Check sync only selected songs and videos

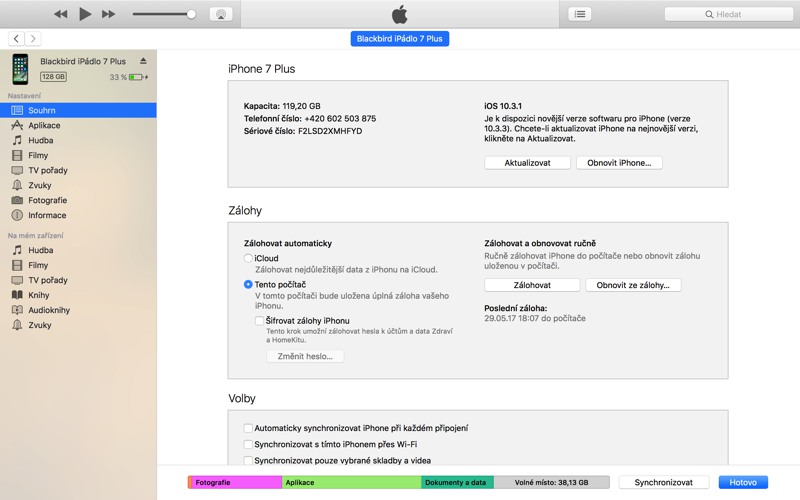pyautogui.click(x=248, y=460)
